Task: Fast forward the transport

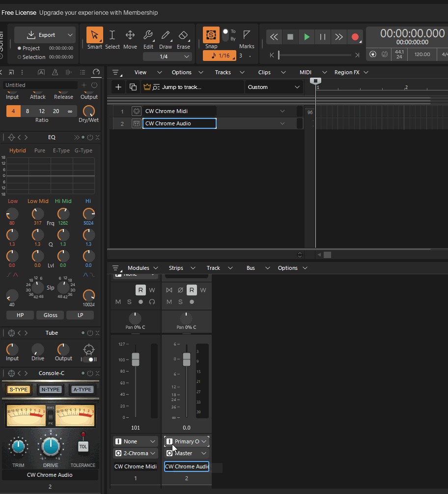Action: (x=339, y=37)
